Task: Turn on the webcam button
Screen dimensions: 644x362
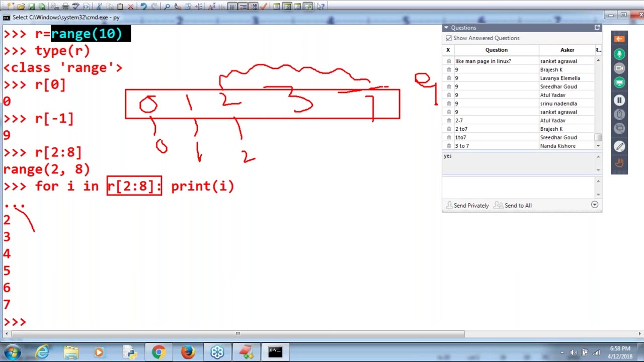Action: [x=619, y=68]
